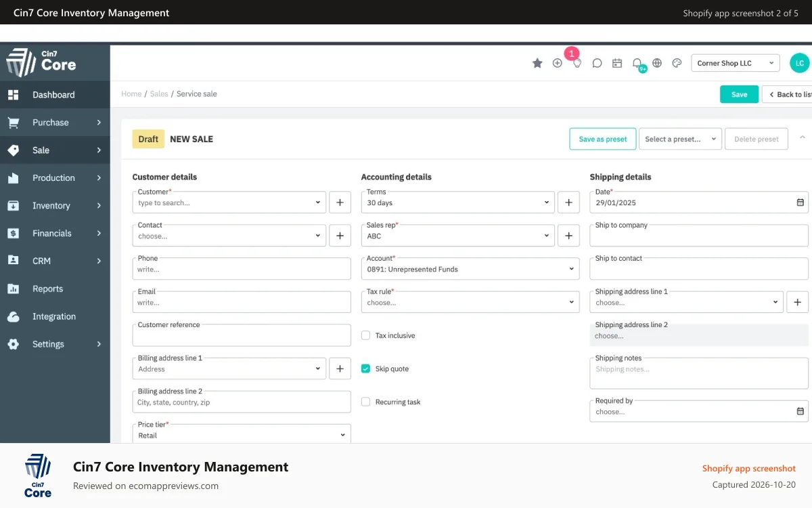Click the Ship to contact field
Screen dimensions: 812x508
[x=699, y=269]
